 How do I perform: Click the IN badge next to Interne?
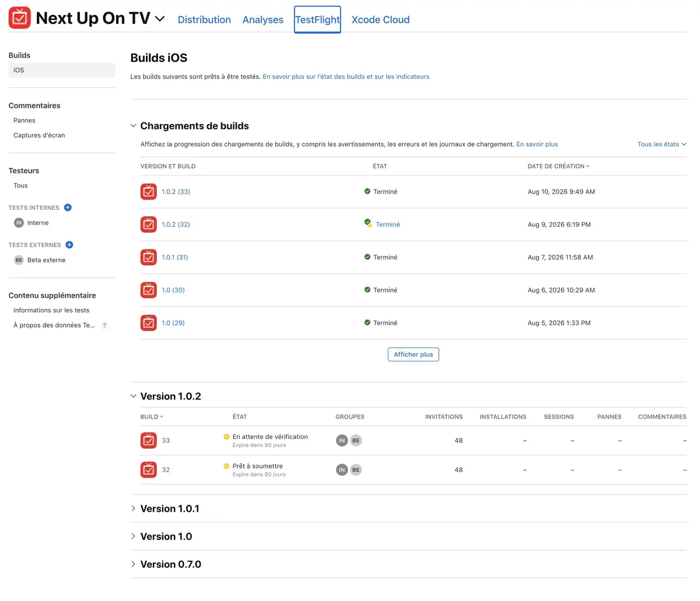pyautogui.click(x=19, y=223)
